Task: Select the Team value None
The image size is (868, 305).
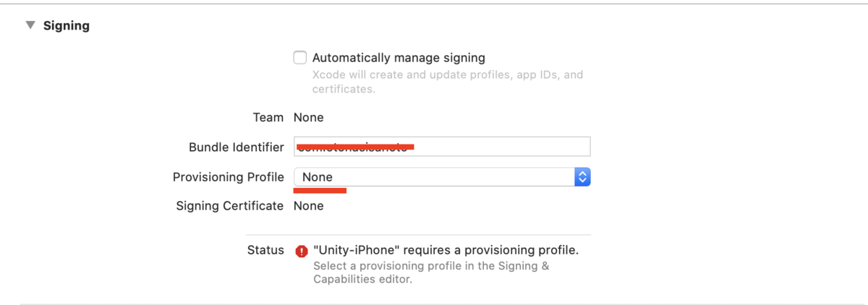Action: 309,117
